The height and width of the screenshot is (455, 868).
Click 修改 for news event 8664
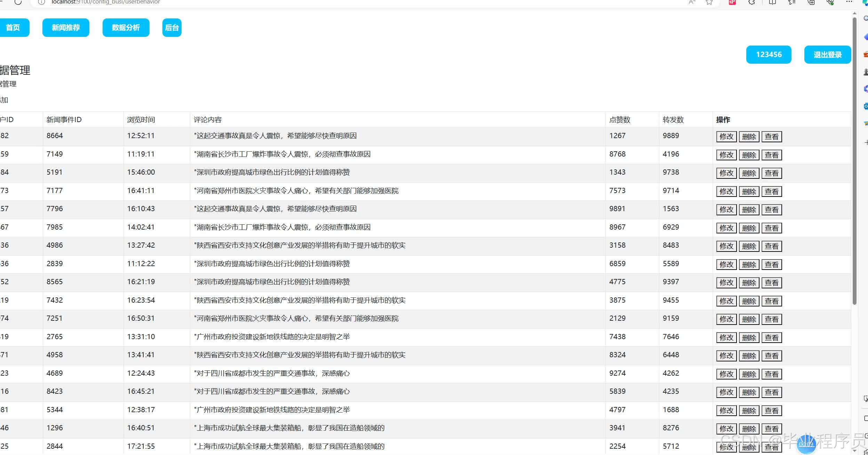(726, 137)
